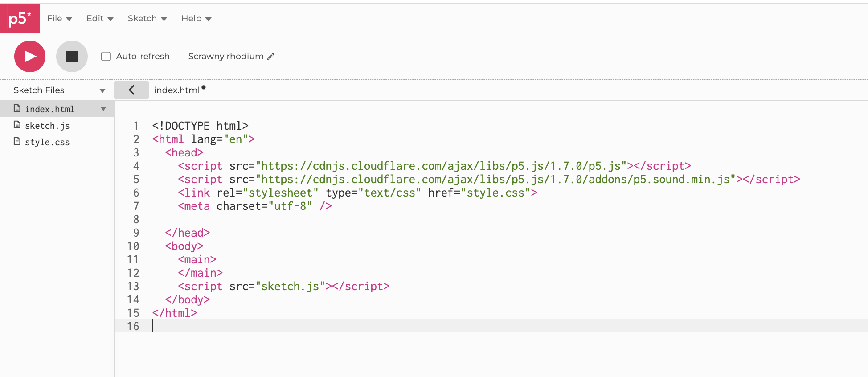The image size is (868, 377).
Task: Expand the Sketch Files dropdown arrow
Action: click(102, 90)
